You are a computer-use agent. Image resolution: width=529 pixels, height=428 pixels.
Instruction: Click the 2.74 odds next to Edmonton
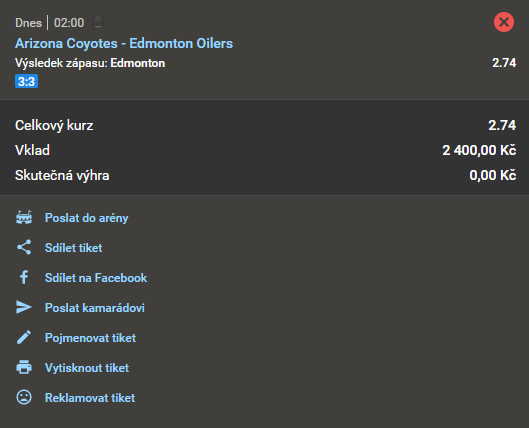click(504, 63)
